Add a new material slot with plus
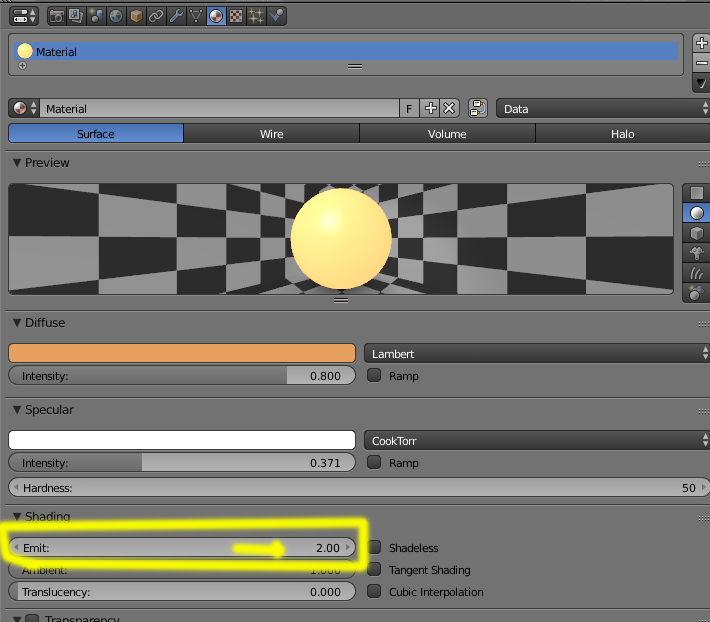The width and height of the screenshot is (710, 622). coord(701,43)
